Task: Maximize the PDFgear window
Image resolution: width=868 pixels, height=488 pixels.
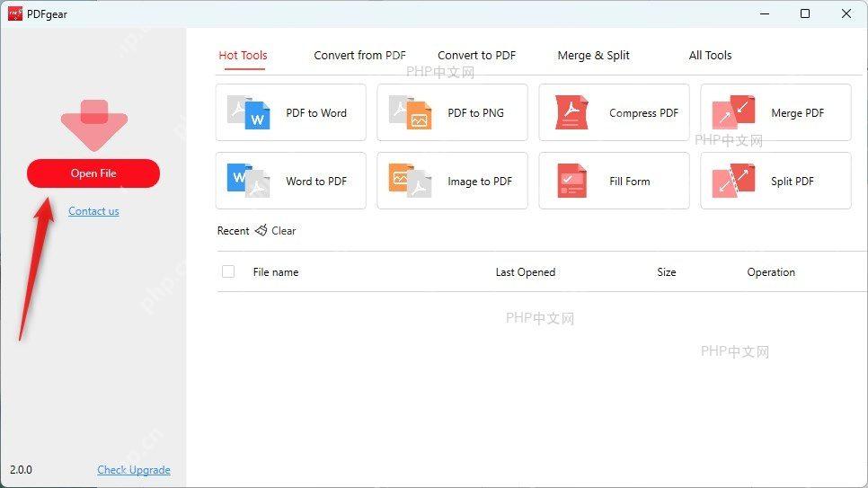Action: (805, 13)
